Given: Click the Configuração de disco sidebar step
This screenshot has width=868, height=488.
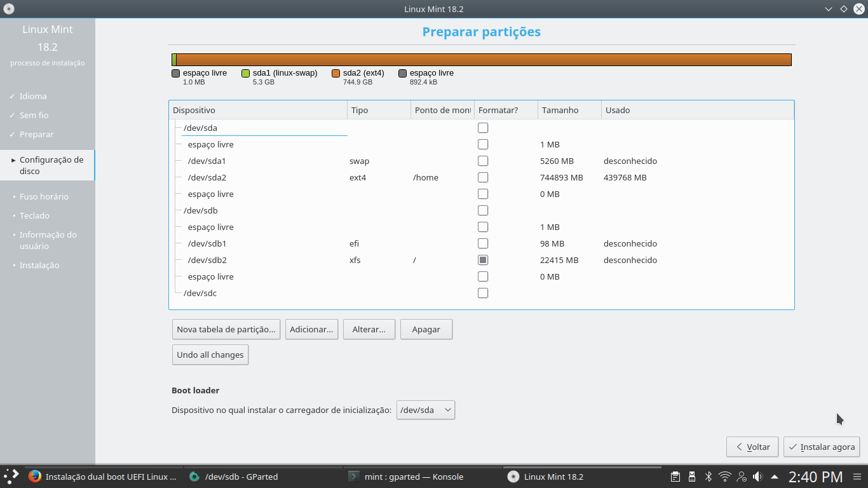Looking at the screenshot, I should (48, 165).
